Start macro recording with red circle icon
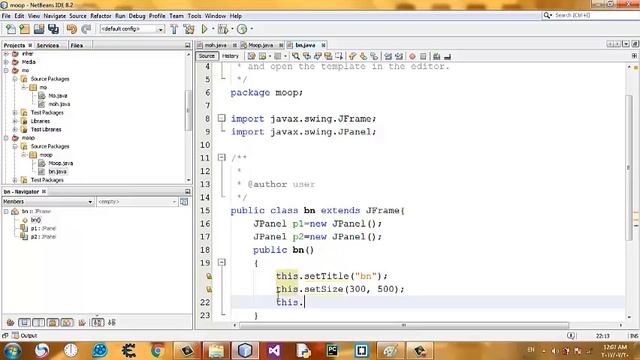Viewport: 640px width, 360px height. [412, 56]
